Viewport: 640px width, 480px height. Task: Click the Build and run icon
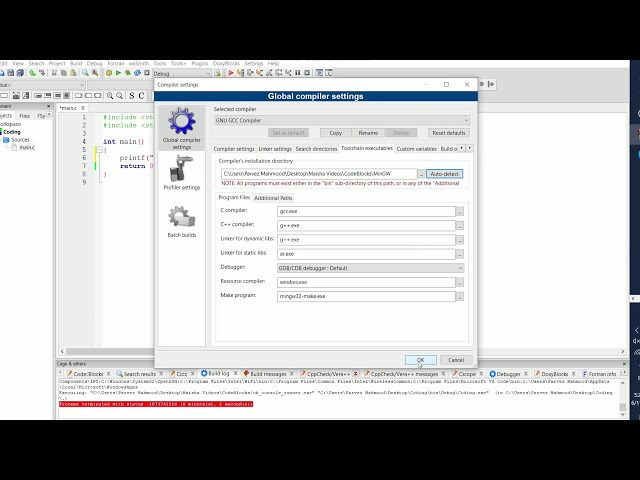click(128, 73)
